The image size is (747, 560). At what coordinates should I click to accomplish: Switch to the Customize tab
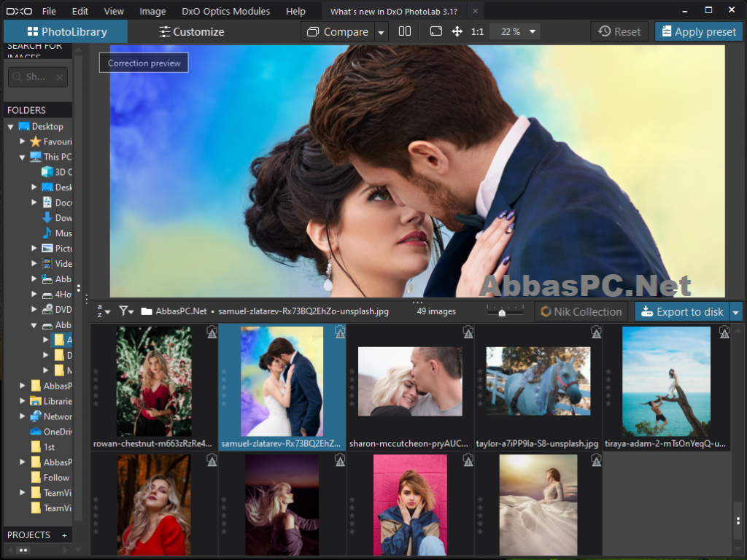192,32
